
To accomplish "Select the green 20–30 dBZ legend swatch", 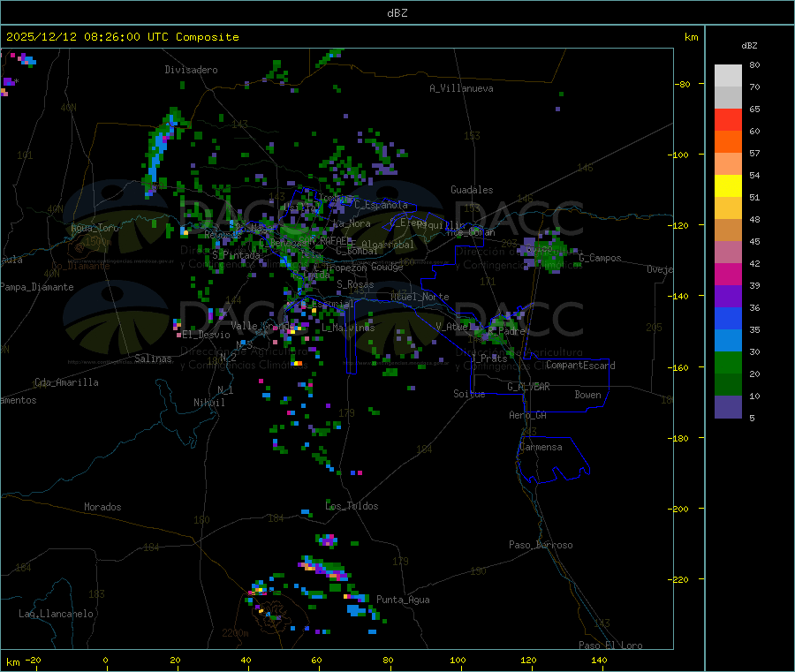I will click(x=728, y=363).
